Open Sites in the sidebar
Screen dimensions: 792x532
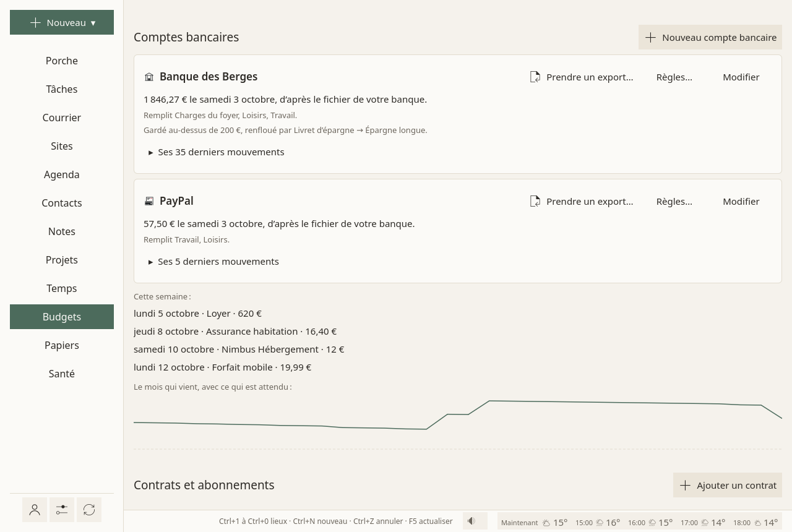pos(62,146)
